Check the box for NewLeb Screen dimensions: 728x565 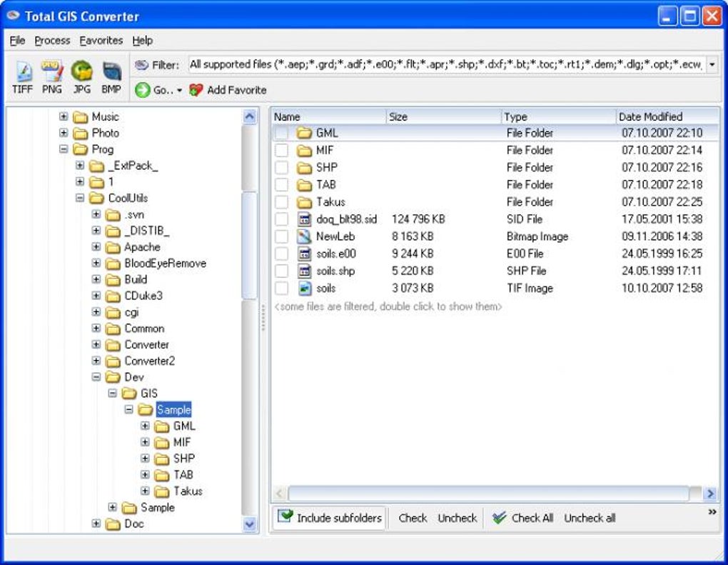coord(281,236)
